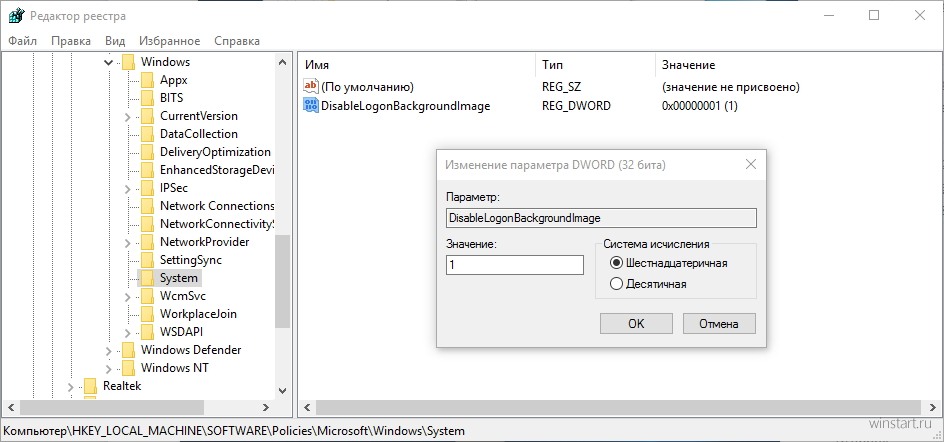Click the BITS folder icon

[147, 98]
